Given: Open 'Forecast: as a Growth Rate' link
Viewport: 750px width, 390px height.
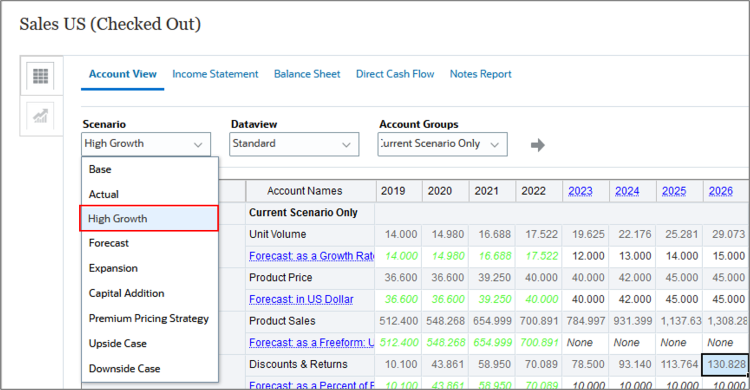Looking at the screenshot, I should (311, 256).
